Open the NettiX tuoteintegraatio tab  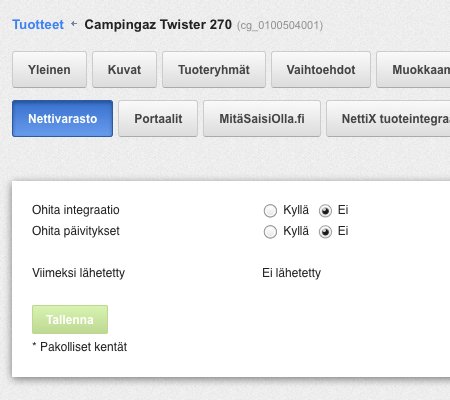point(388,119)
